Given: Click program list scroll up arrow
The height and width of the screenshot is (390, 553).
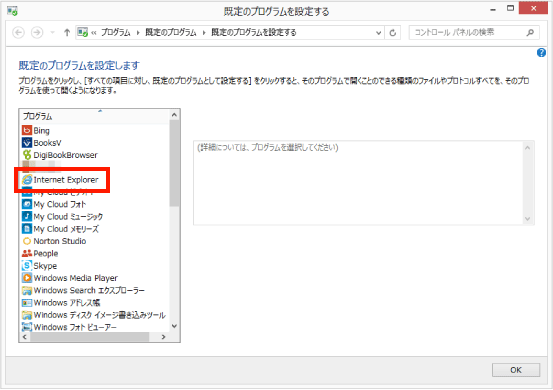Looking at the screenshot, I should click(x=174, y=115).
